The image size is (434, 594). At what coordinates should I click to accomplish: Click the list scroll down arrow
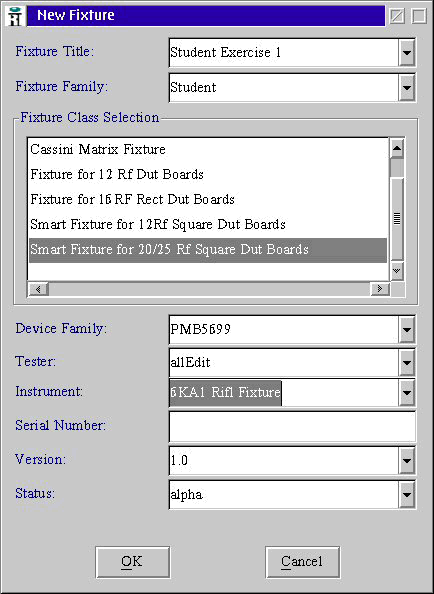397,270
